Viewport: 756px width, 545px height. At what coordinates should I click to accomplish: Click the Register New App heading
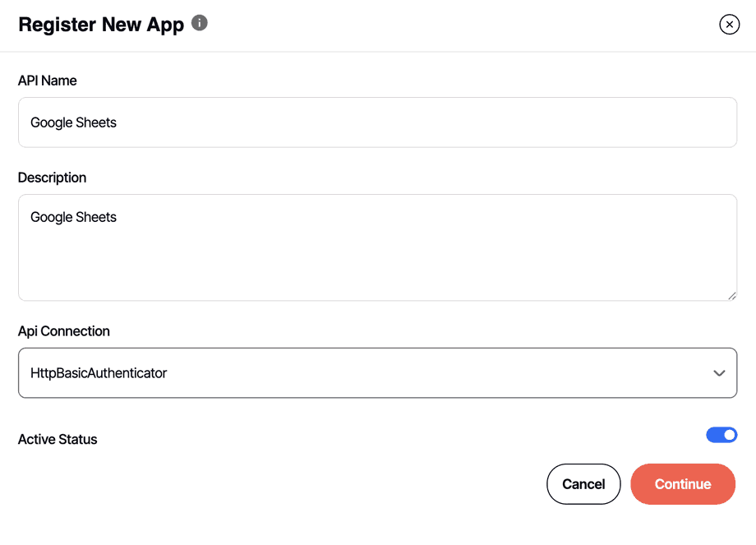[101, 25]
